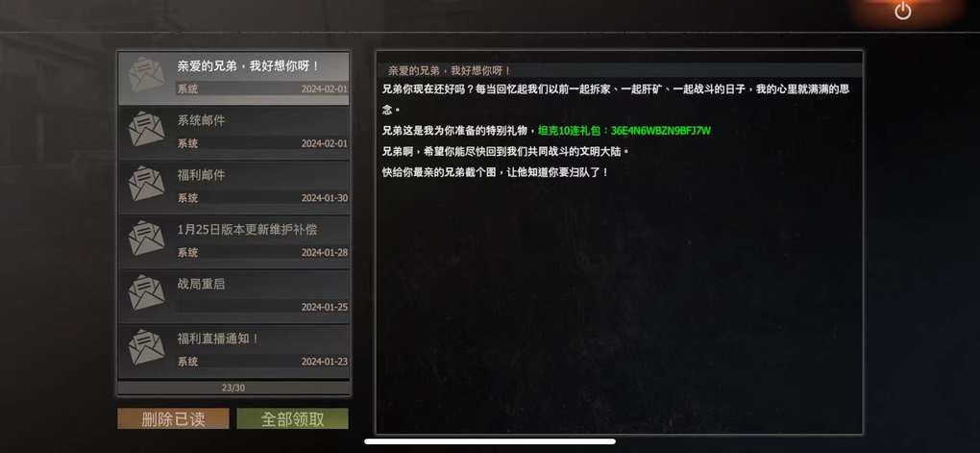Viewport: 980px width, 453px height.
Task: Click the 2024-01-25 date on 战局重启
Action: click(325, 307)
